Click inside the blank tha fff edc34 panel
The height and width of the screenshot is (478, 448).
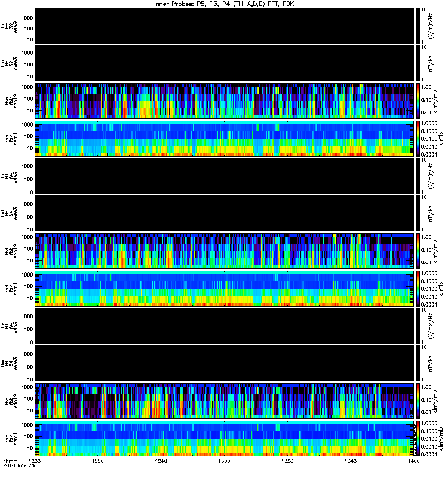click(225, 26)
